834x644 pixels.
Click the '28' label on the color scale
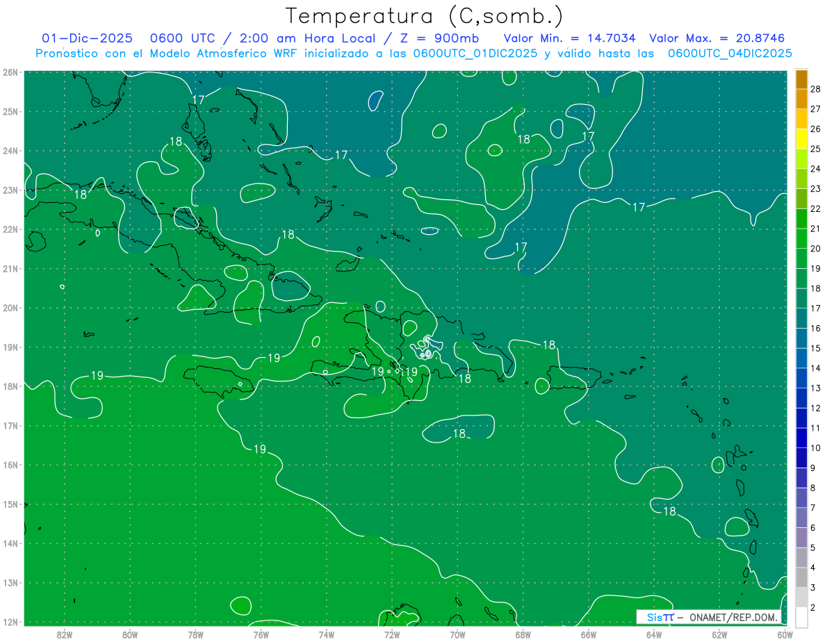click(815, 89)
